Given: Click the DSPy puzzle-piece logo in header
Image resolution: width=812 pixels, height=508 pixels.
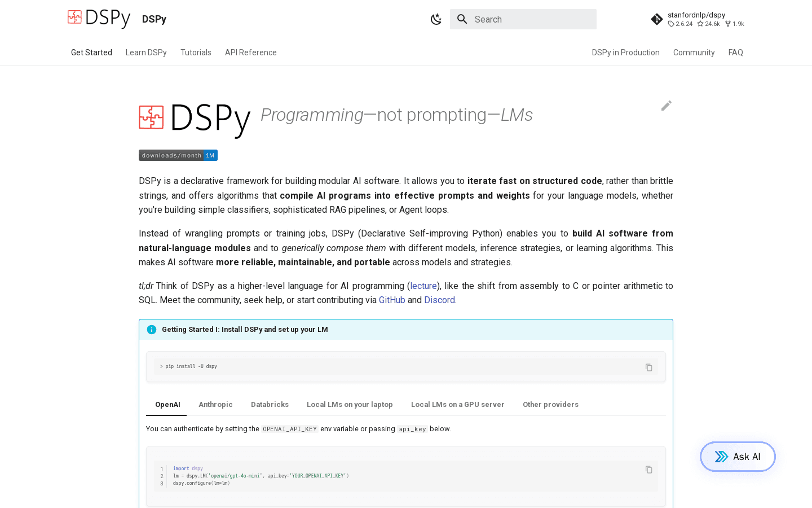Looking at the screenshot, I should pos(74,19).
